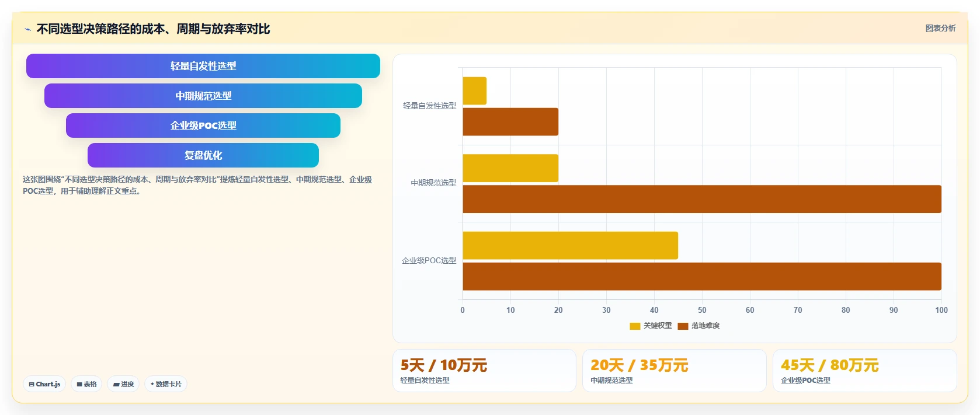Click the 中期规范选型 y-axis label

(433, 183)
